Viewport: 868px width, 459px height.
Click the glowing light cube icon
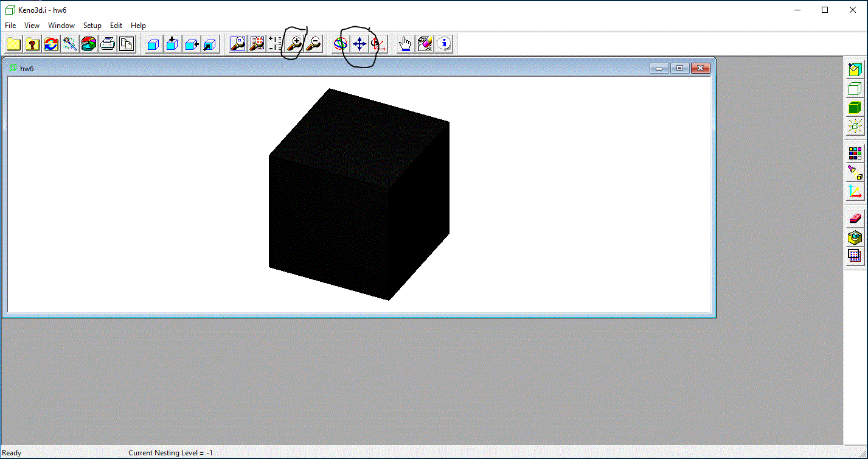(855, 127)
